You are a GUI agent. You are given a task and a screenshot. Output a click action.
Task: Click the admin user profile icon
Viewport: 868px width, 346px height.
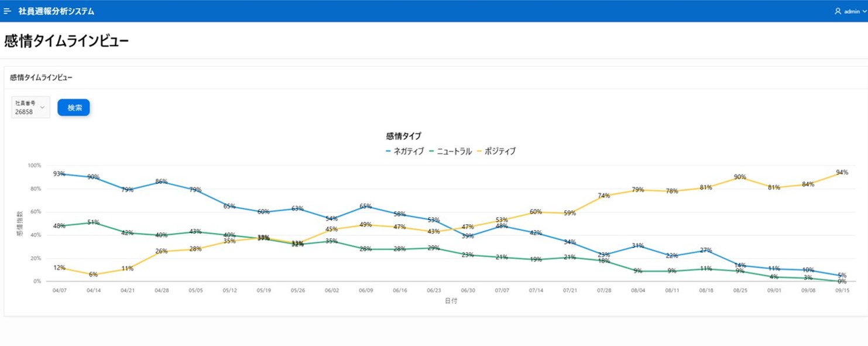pos(838,11)
